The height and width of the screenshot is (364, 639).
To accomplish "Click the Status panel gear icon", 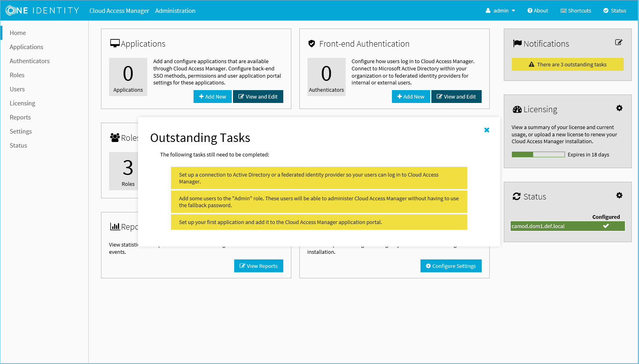I will 619,195.
